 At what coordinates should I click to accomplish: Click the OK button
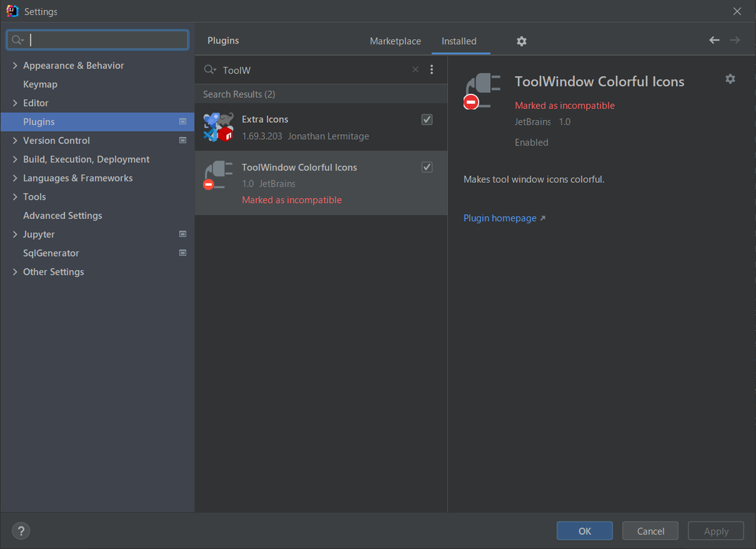(585, 531)
